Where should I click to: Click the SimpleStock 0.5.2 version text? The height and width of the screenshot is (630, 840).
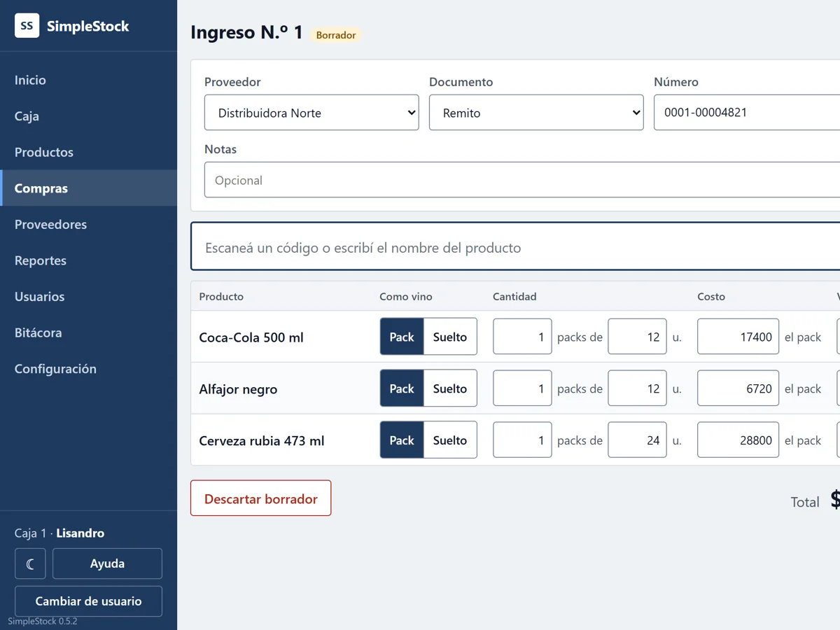point(43,621)
